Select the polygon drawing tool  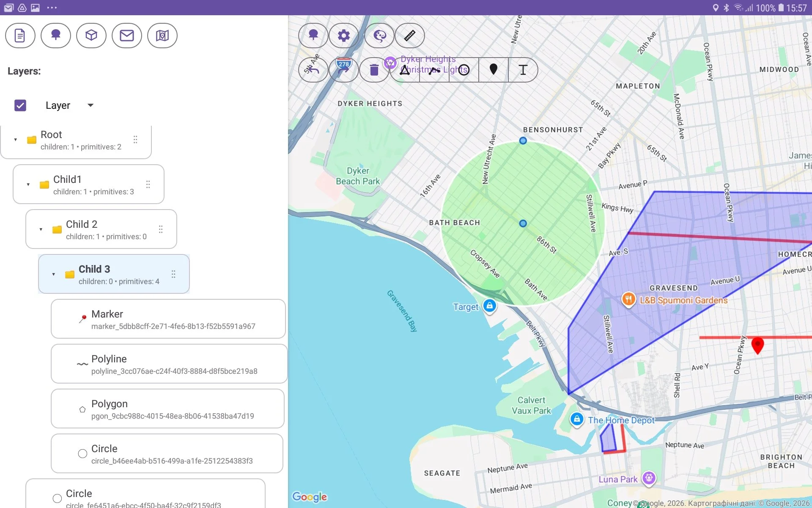(405, 70)
